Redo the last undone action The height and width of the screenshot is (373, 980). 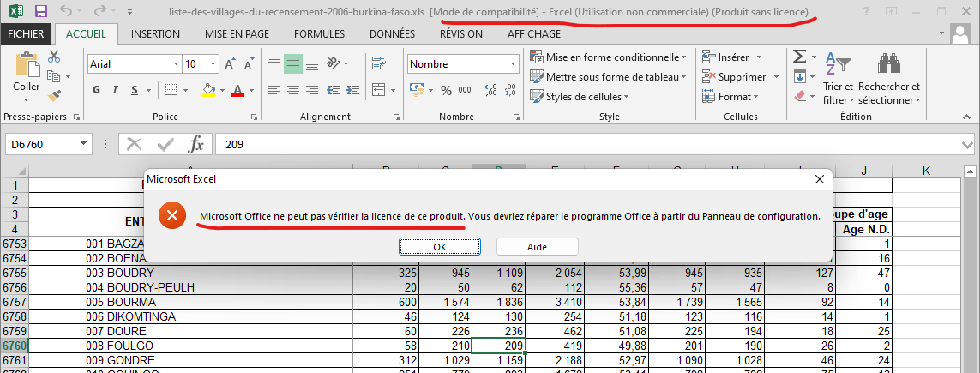click(x=99, y=11)
